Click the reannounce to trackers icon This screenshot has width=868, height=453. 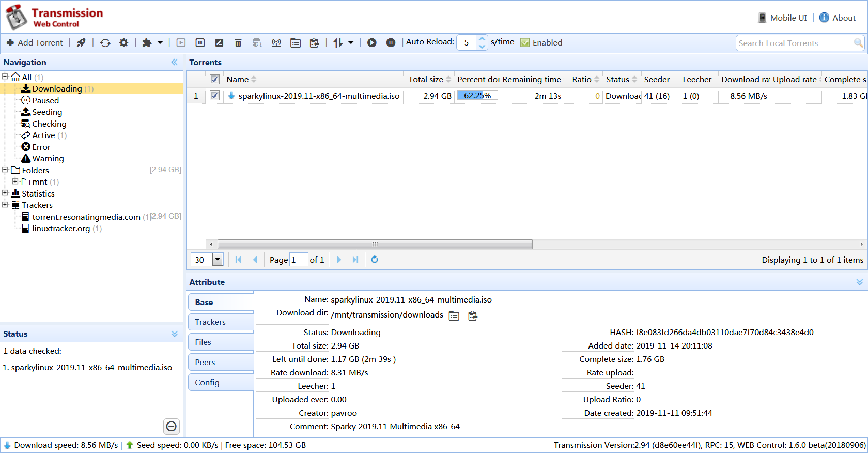[276, 42]
